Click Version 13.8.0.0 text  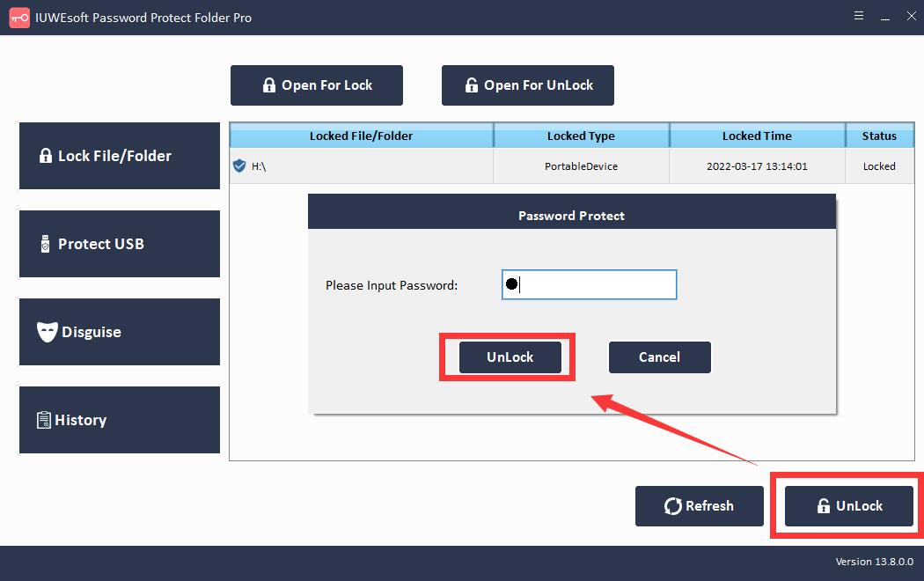click(x=875, y=562)
